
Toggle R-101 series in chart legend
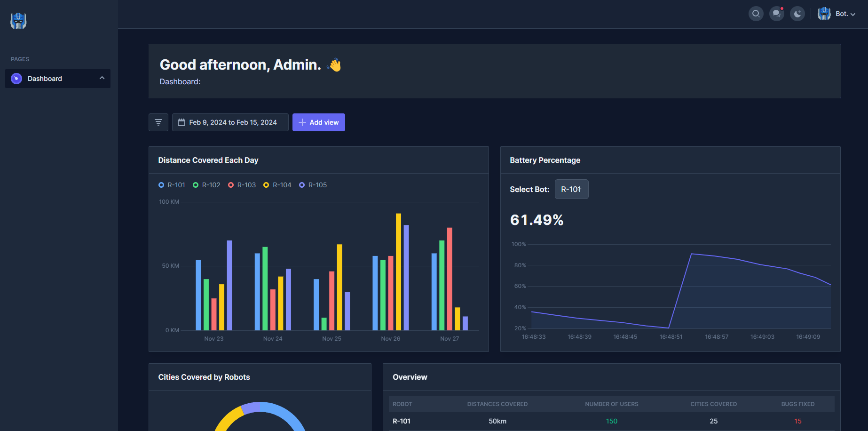point(172,185)
